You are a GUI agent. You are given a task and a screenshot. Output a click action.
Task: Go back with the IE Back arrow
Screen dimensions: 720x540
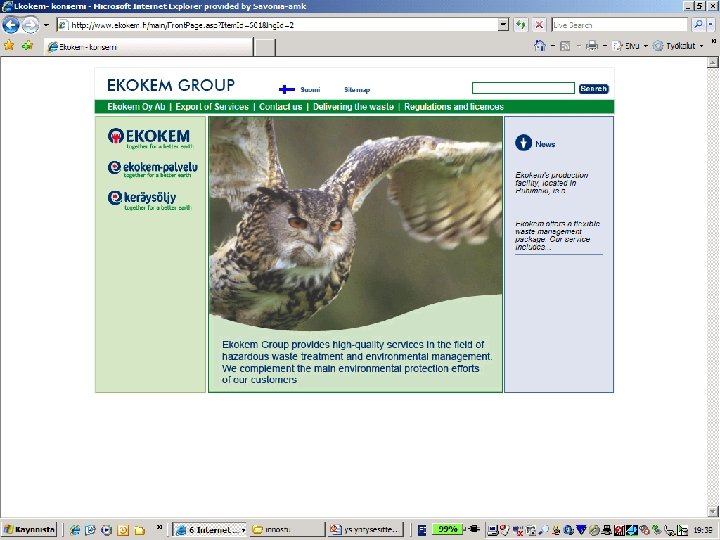(11, 25)
